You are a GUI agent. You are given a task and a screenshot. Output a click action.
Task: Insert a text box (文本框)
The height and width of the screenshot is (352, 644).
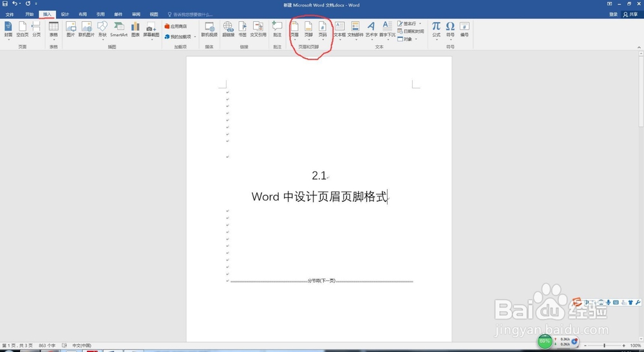pyautogui.click(x=339, y=30)
